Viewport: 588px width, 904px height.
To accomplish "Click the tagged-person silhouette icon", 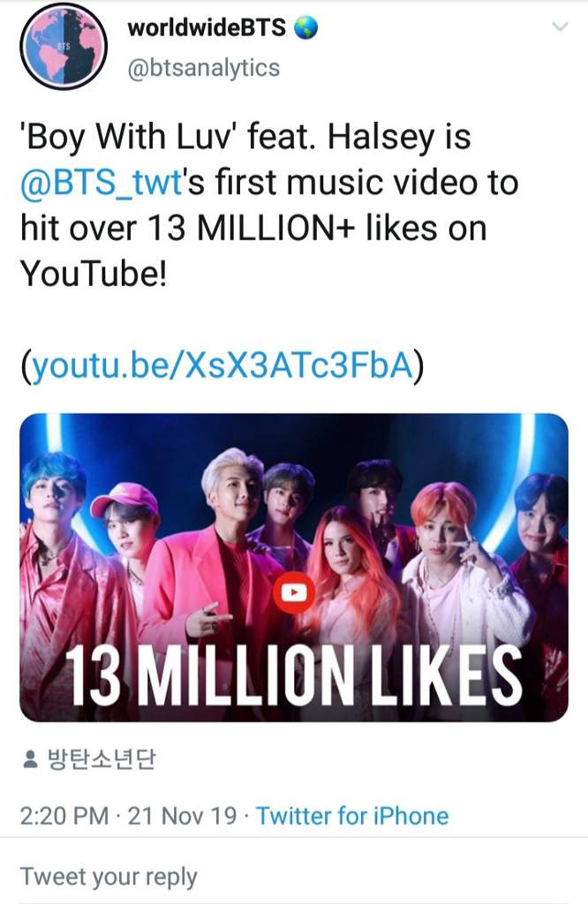I will pyautogui.click(x=29, y=759).
